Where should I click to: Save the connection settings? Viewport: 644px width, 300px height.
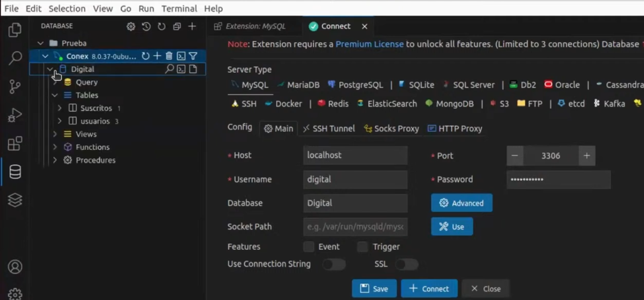coord(374,288)
